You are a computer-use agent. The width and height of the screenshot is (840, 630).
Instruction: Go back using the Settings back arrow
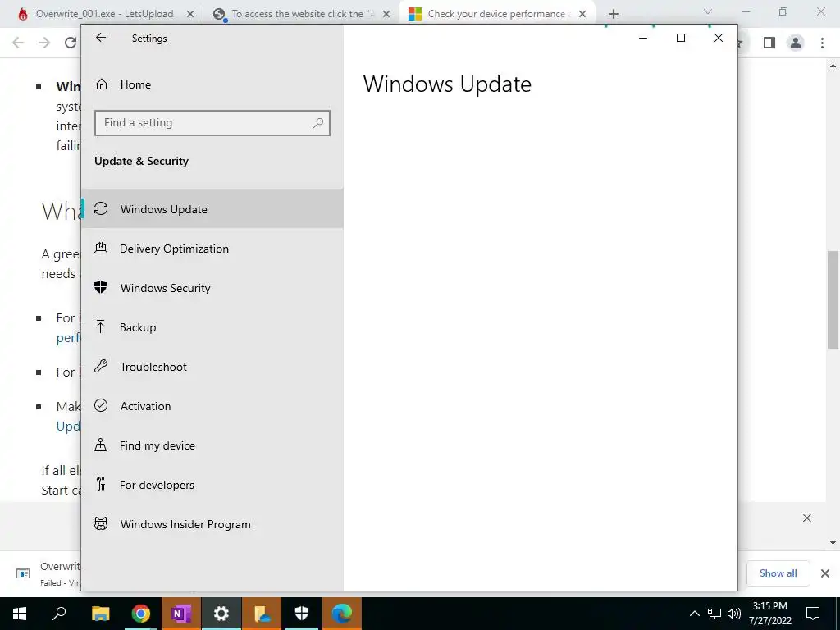click(101, 38)
